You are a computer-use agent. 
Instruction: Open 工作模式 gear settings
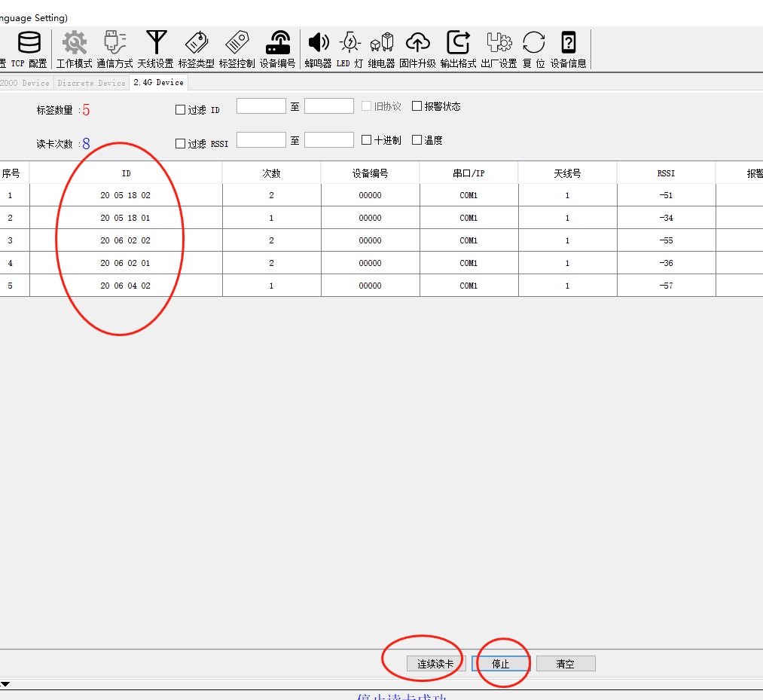click(x=74, y=43)
